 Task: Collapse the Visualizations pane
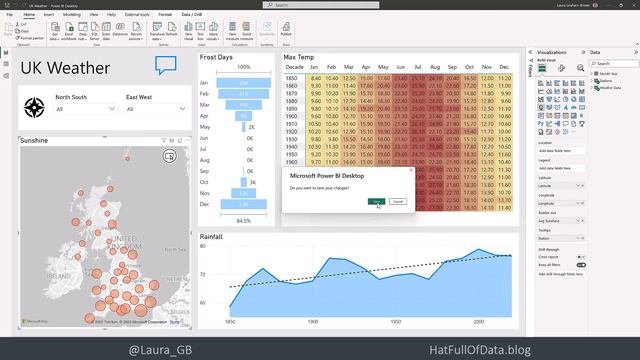point(583,52)
